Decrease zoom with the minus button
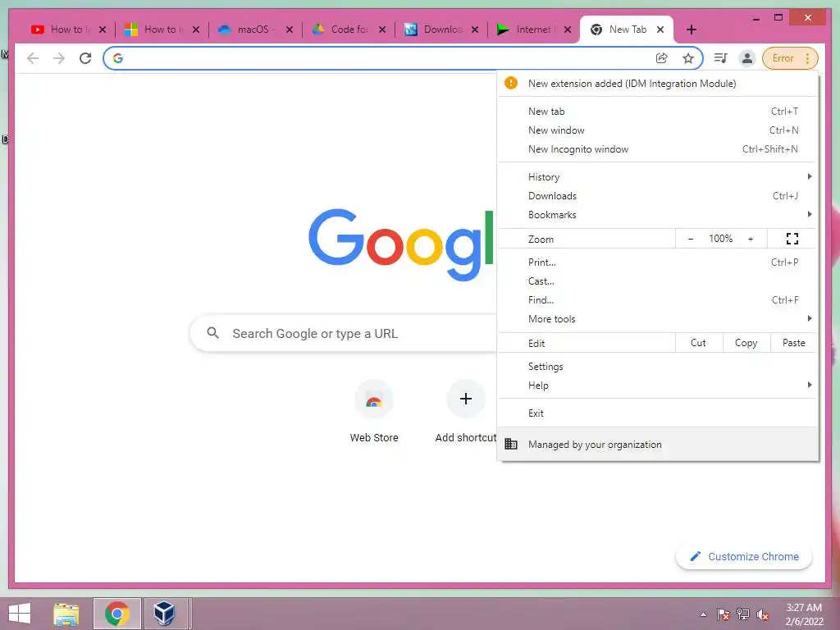 (691, 239)
